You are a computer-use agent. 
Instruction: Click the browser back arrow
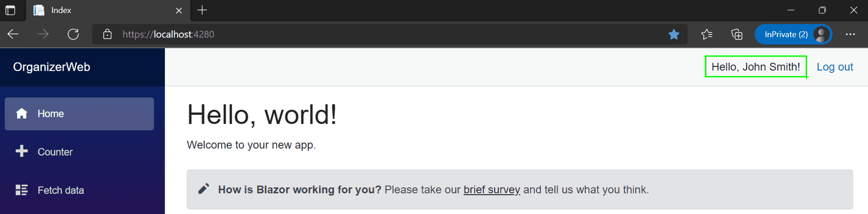13,34
